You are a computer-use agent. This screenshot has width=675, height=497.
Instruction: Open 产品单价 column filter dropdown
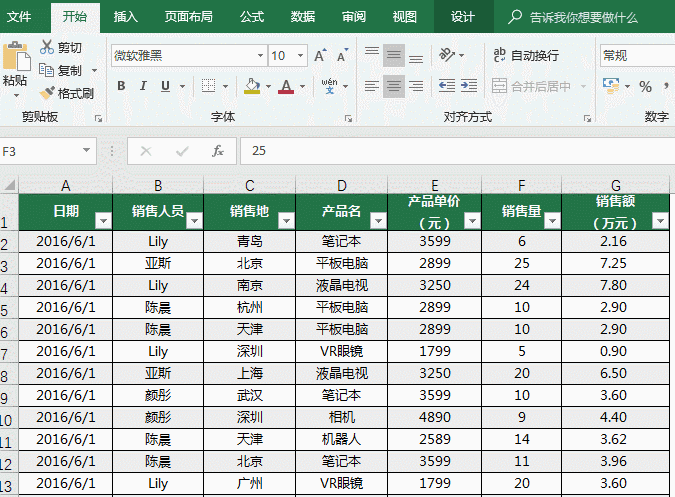click(x=472, y=221)
